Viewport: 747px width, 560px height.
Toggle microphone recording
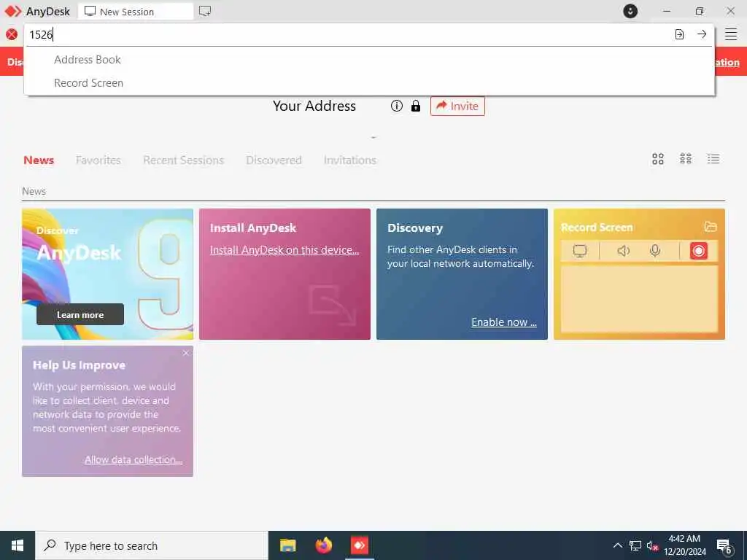pyautogui.click(x=655, y=251)
